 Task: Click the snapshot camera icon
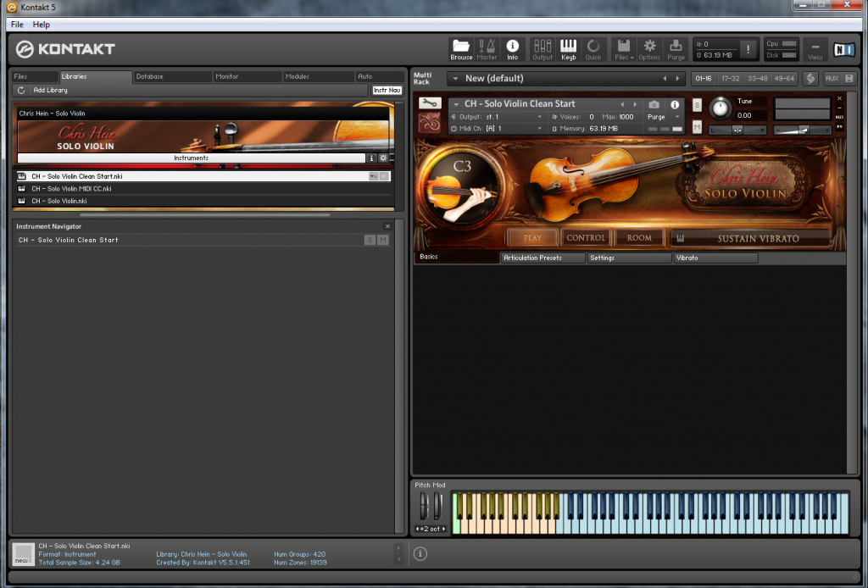(x=654, y=104)
